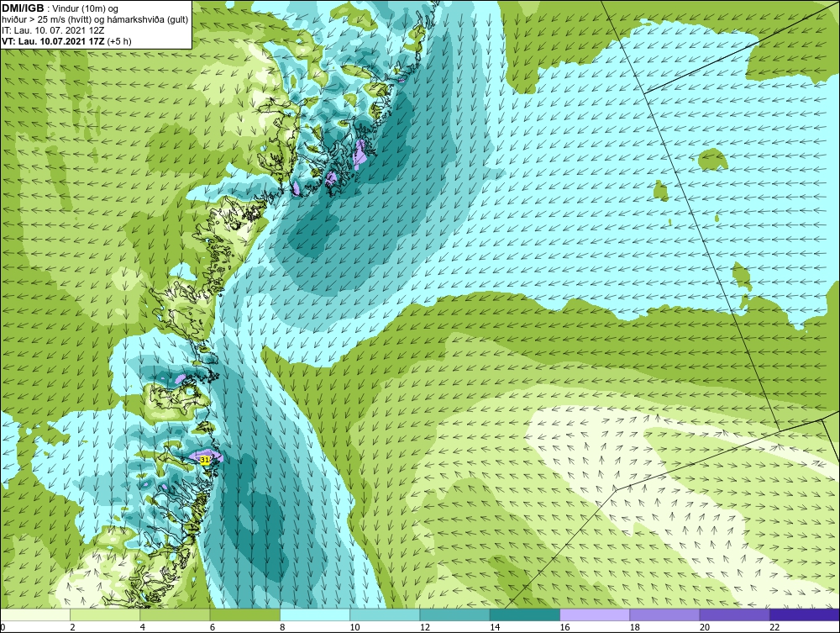Click the 'DMI/IGB : Vindur (10m) og' title line
Image resolution: width=840 pixels, height=633 pixels.
60,8
